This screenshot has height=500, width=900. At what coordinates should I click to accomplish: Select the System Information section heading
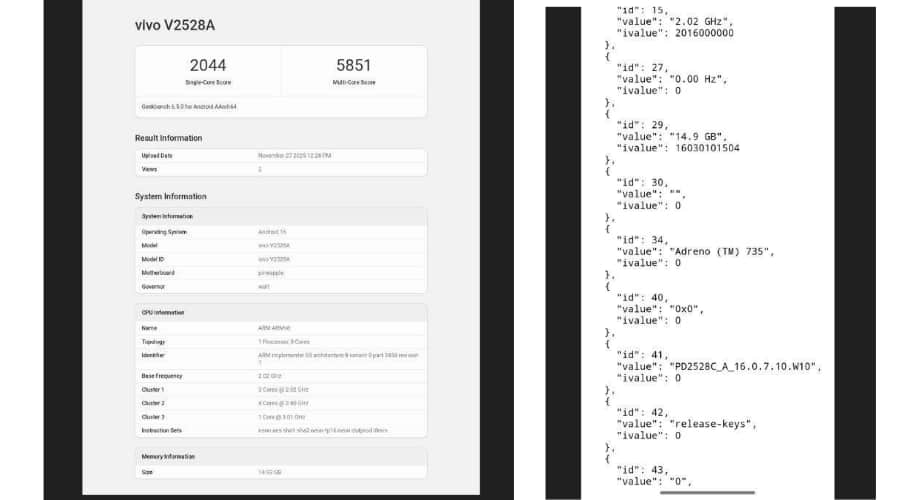pyautogui.click(x=170, y=197)
